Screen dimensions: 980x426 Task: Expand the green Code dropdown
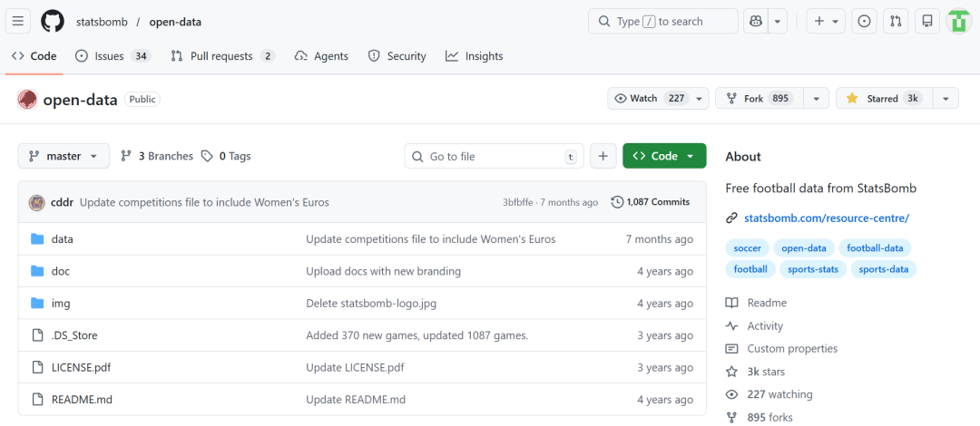point(664,156)
